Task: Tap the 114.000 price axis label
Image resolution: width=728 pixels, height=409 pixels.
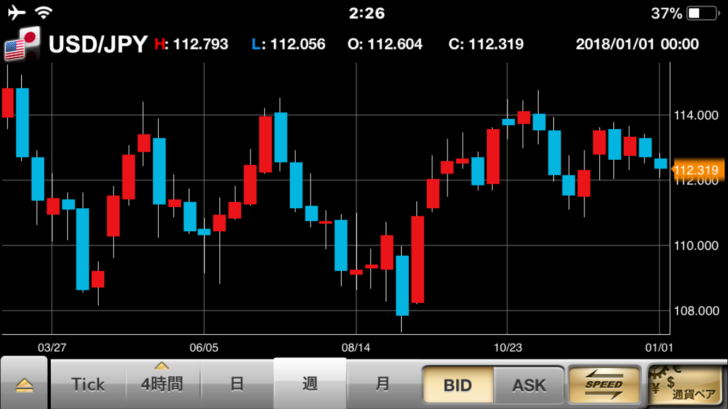Action: click(697, 115)
